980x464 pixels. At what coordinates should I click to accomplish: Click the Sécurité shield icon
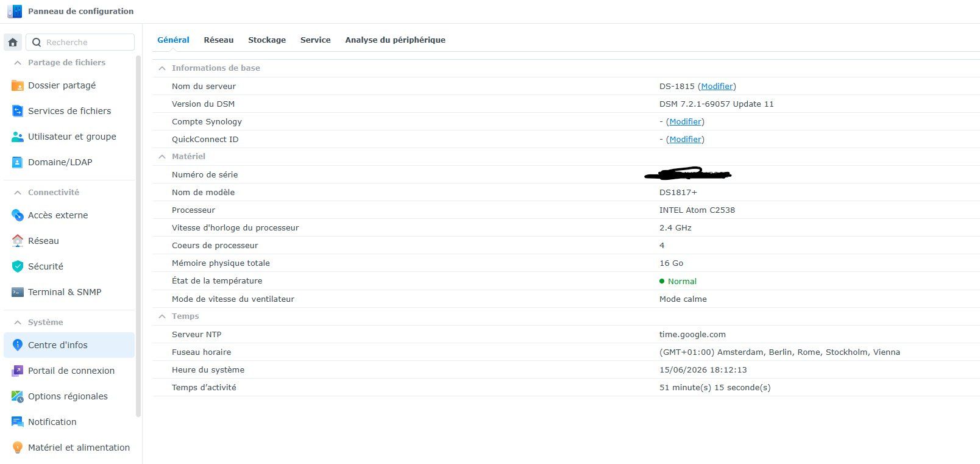click(x=18, y=266)
